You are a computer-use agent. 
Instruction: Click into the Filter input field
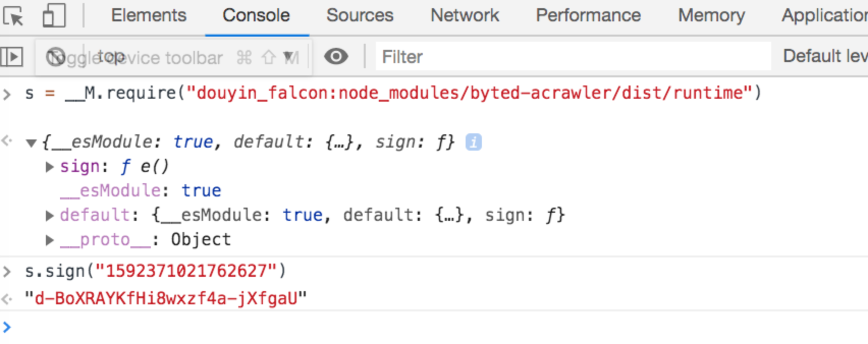[x=571, y=56]
